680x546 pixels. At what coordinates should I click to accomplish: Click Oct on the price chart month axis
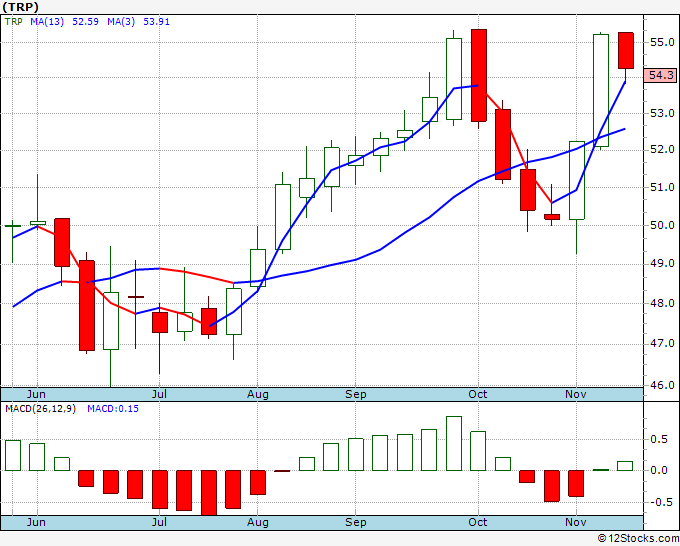pyautogui.click(x=478, y=394)
